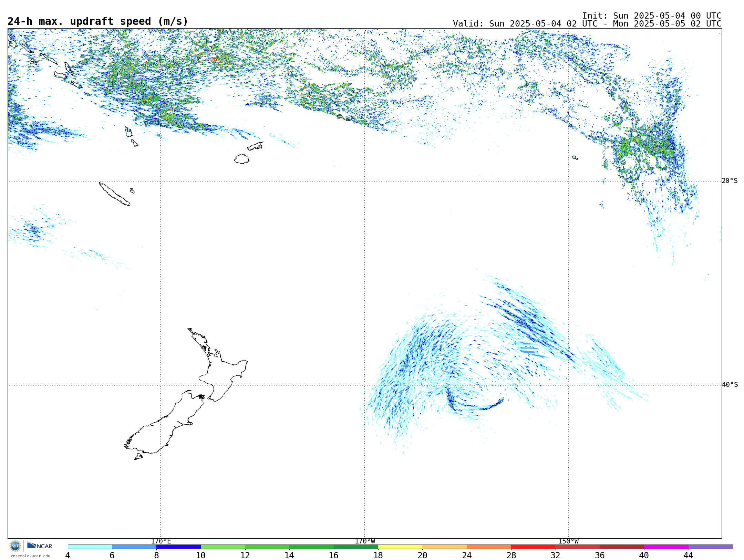
Task: Click the New Caledonia island outline
Action: 115,194
